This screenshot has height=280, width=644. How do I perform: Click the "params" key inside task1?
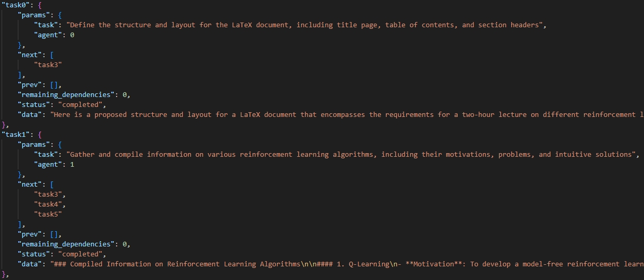pos(34,144)
